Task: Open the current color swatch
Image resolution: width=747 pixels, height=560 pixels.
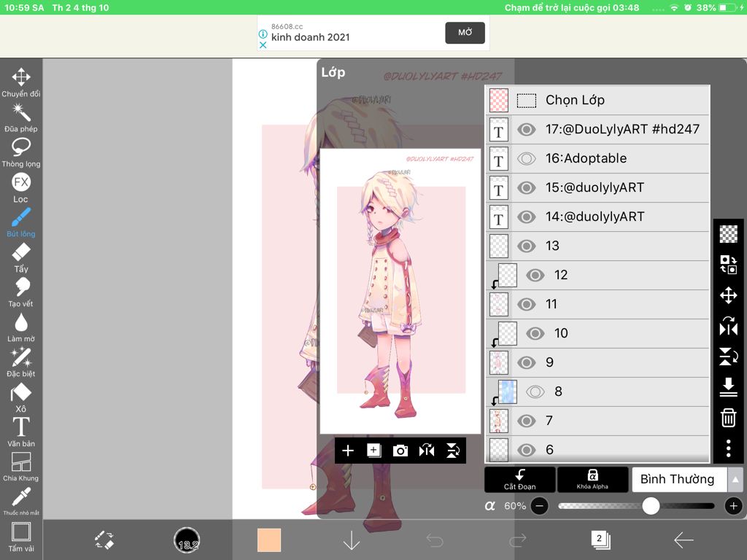Action: point(269,540)
